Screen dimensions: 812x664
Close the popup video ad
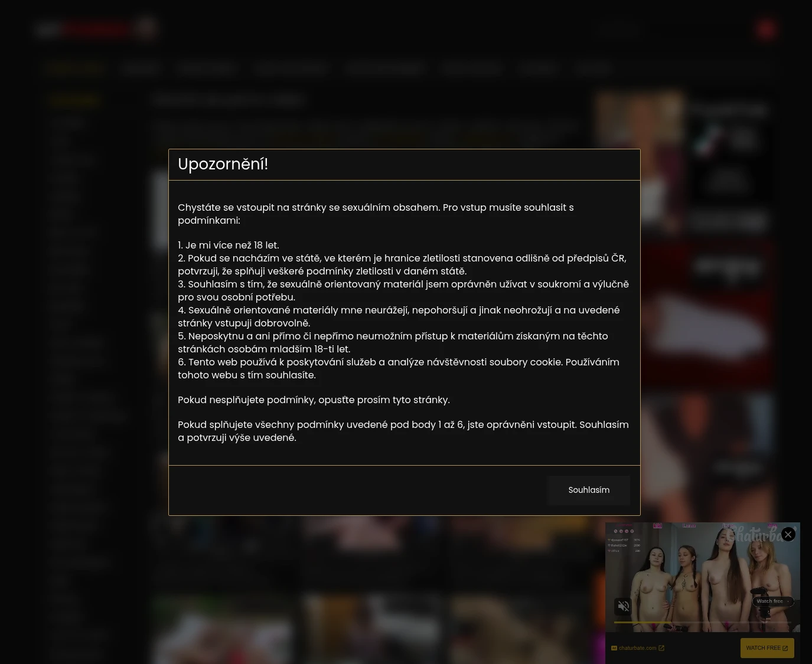tap(788, 534)
